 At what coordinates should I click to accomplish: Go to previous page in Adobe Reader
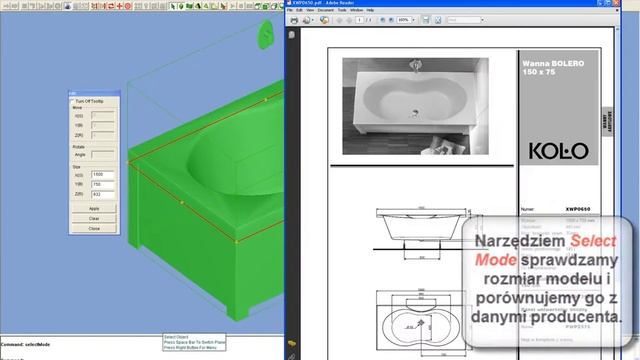(339, 20)
